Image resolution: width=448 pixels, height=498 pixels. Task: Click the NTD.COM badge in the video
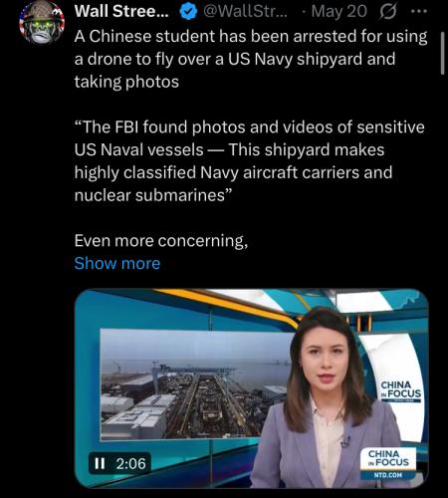[x=388, y=475]
